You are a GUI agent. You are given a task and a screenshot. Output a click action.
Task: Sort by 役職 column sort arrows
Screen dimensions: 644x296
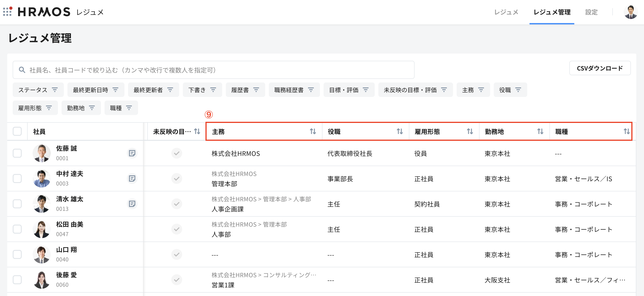[x=399, y=131]
